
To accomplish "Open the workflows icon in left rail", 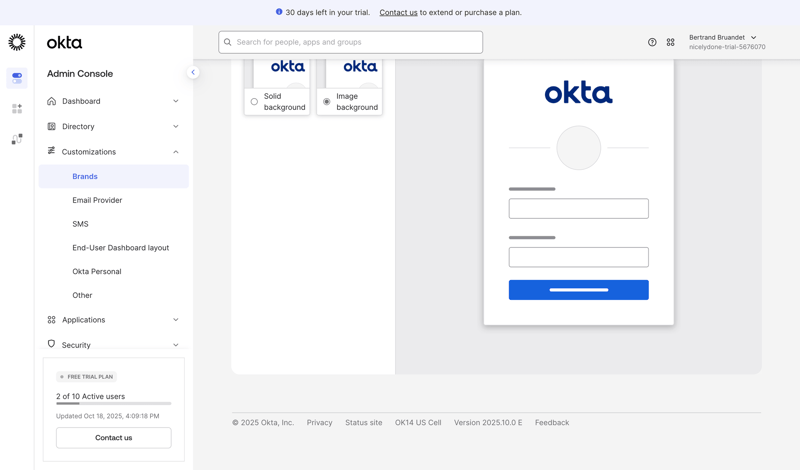I will 17,139.
